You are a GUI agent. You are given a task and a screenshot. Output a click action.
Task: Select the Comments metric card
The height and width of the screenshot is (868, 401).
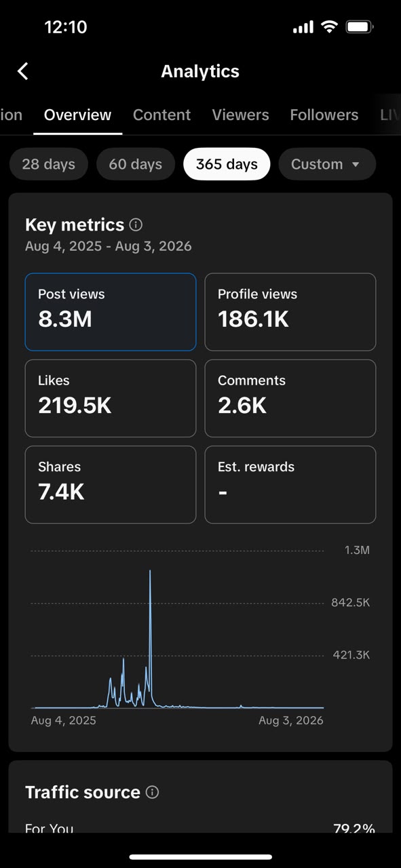pos(290,398)
